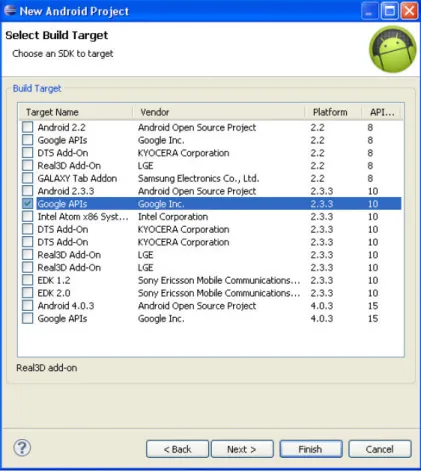
Task: Select the 'Intel Corporation' vendor cell
Action: 173,217
